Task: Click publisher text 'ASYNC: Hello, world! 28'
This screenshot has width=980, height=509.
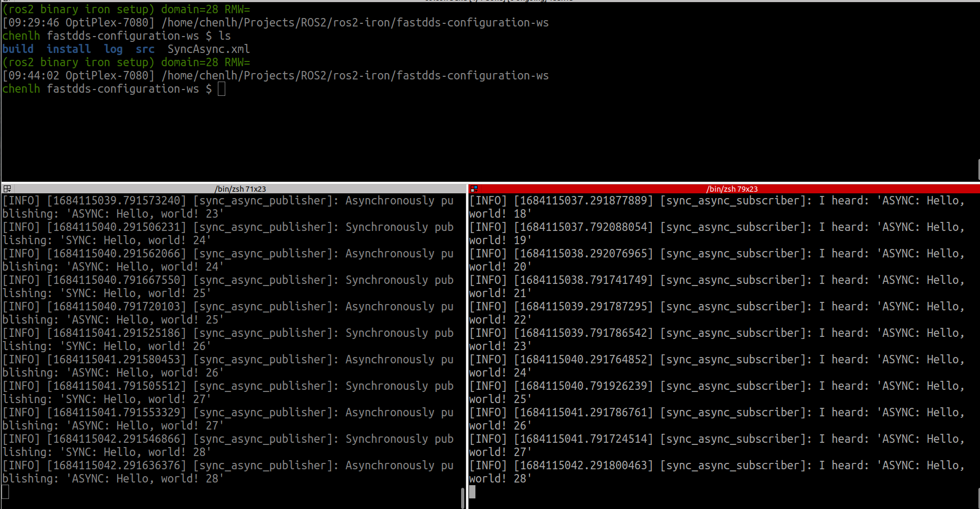Action: click(145, 479)
